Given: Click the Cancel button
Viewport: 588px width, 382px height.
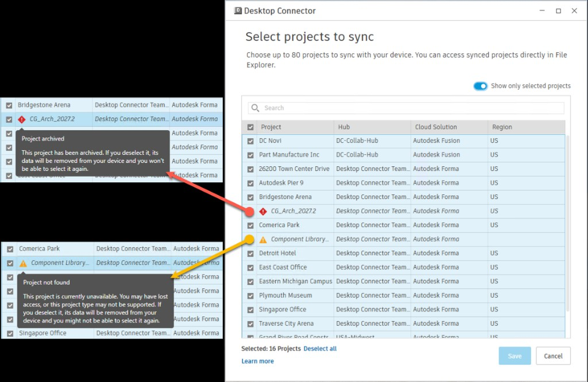Looking at the screenshot, I should (553, 356).
